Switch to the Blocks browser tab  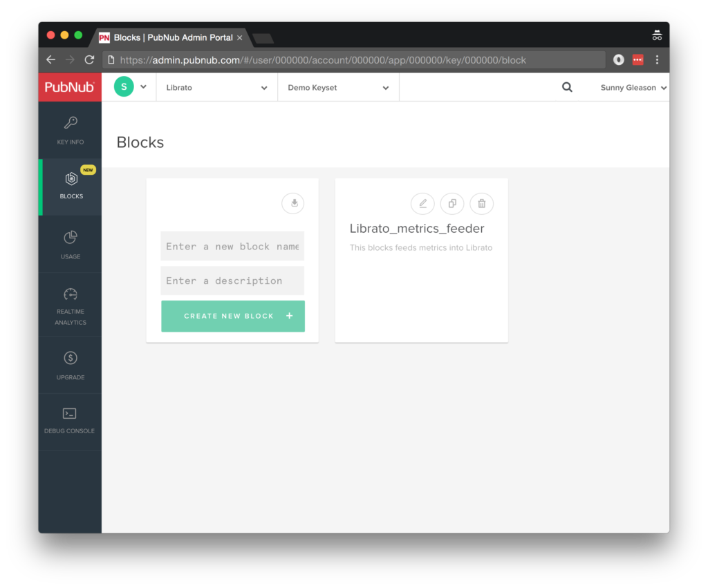(x=169, y=37)
